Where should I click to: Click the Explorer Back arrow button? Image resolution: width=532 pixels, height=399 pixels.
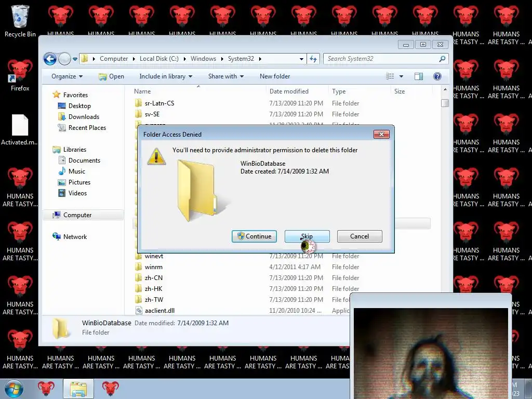[50, 59]
